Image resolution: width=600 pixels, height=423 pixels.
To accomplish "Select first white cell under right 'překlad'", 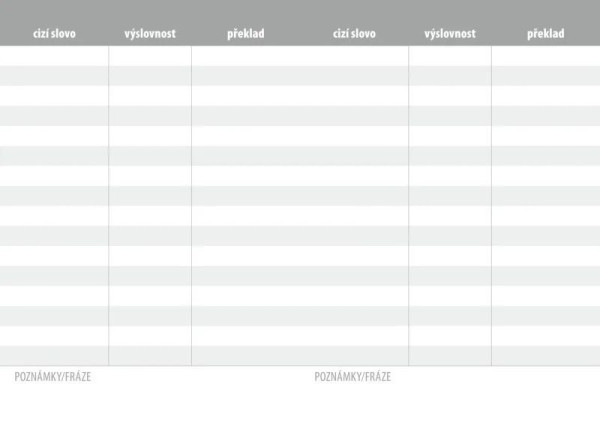I will (x=546, y=56).
